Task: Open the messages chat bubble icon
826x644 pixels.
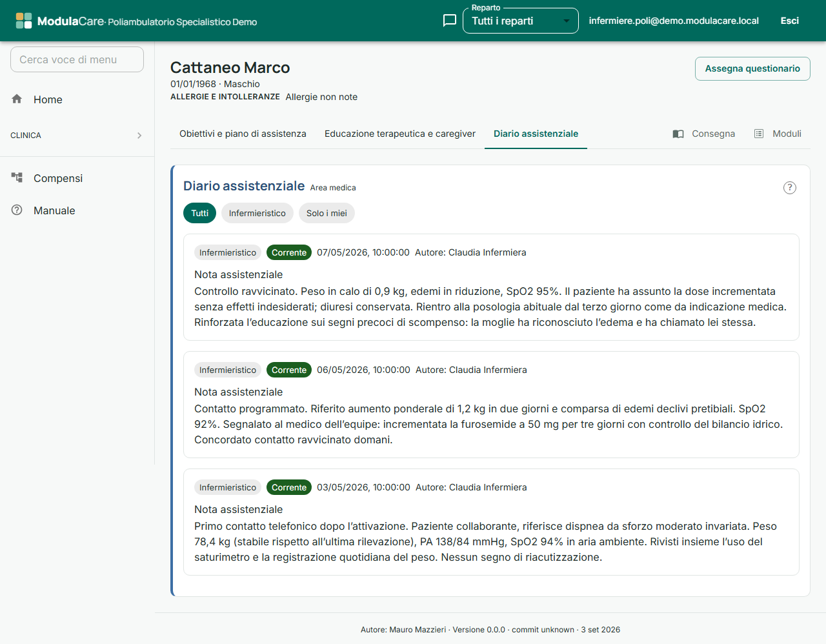Action: tap(450, 21)
